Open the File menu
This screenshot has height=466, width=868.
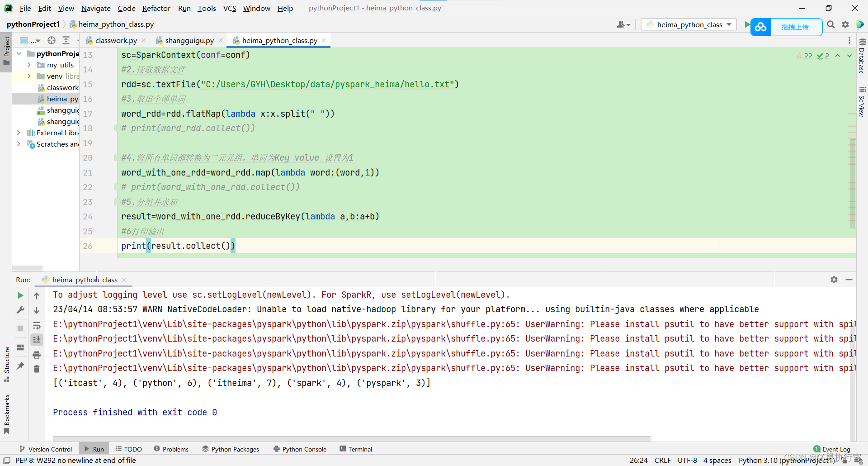[x=25, y=8]
